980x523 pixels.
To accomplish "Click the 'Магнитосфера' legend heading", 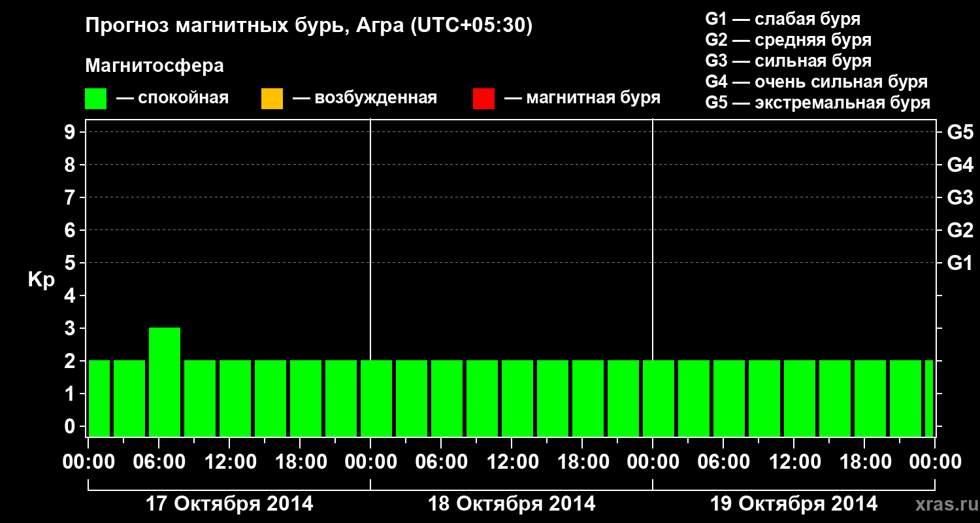I will pyautogui.click(x=154, y=66).
